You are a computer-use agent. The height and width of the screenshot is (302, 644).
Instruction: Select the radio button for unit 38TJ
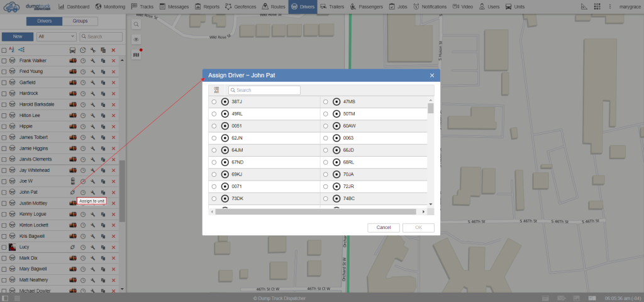[x=214, y=101]
